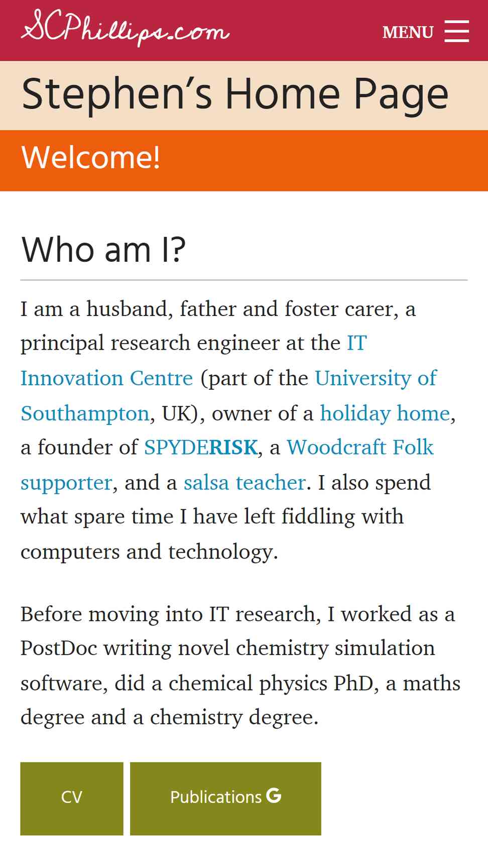Open the Publications button
The width and height of the screenshot is (488, 868).
click(225, 799)
